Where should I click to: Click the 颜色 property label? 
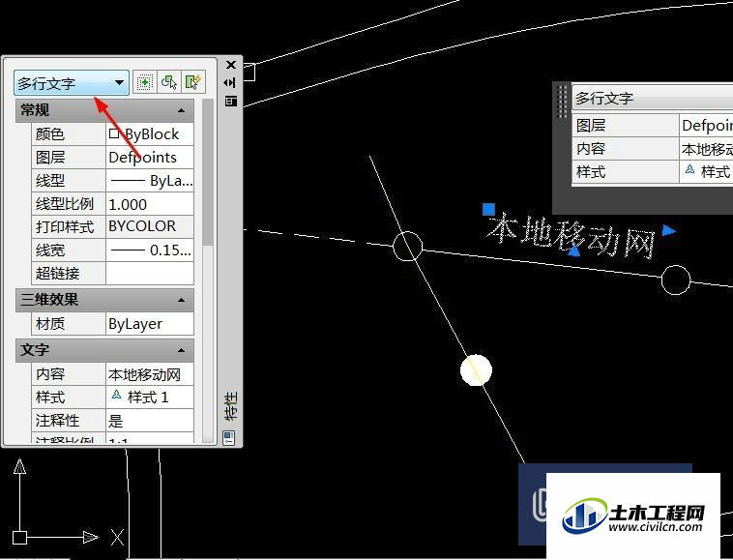50,134
